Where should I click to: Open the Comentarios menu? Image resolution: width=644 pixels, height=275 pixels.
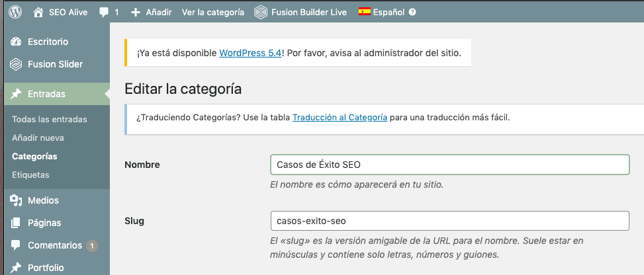pos(55,245)
